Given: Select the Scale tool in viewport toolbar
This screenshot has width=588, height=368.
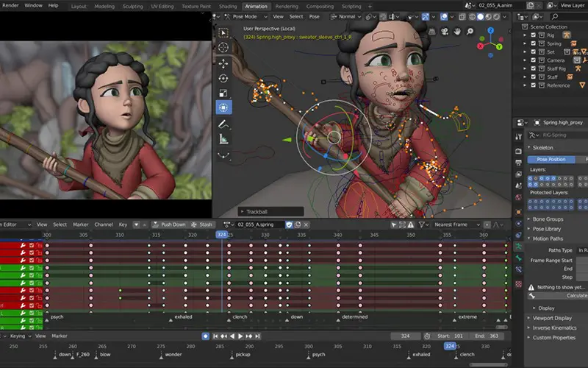Looking at the screenshot, I should pos(223,93).
